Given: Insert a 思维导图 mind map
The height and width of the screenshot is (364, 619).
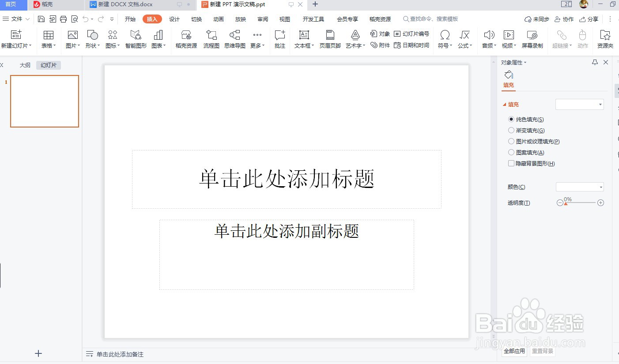Looking at the screenshot, I should [234, 39].
